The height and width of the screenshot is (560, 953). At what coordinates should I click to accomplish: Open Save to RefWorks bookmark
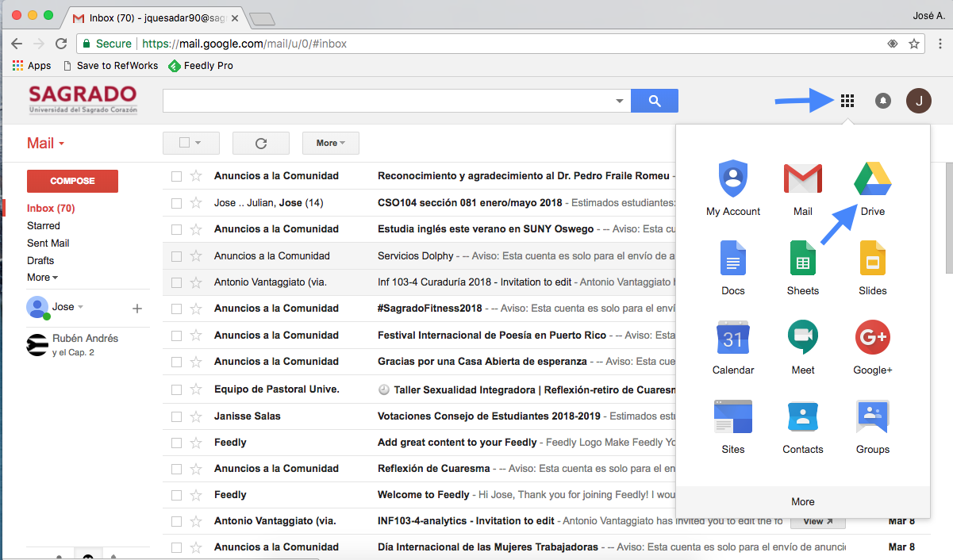click(110, 66)
